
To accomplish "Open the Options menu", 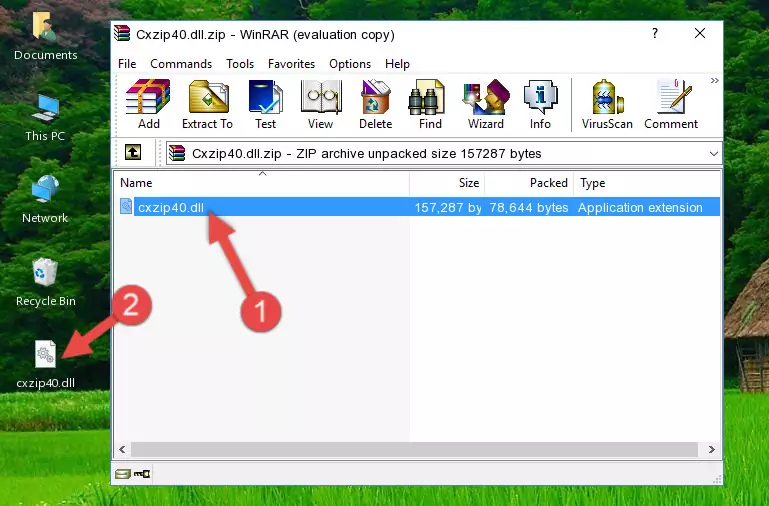I will (350, 64).
